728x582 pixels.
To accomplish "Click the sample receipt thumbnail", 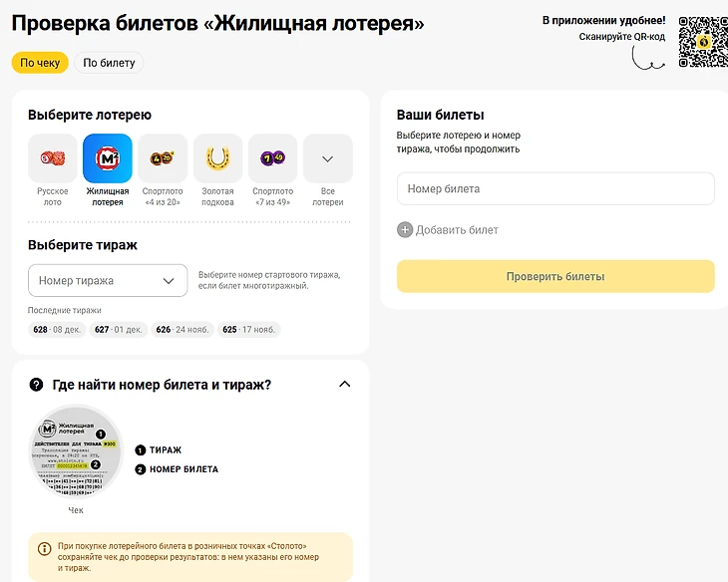I will click(76, 451).
